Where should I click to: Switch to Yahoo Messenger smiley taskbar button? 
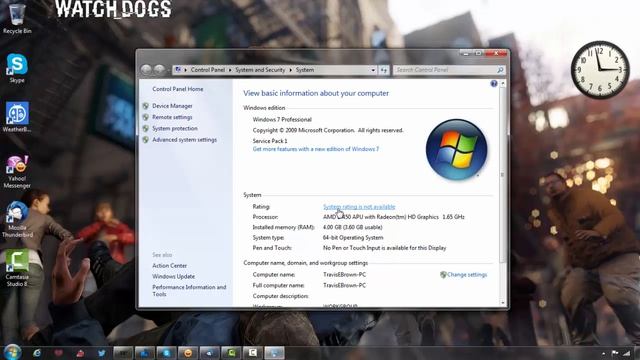click(x=188, y=353)
